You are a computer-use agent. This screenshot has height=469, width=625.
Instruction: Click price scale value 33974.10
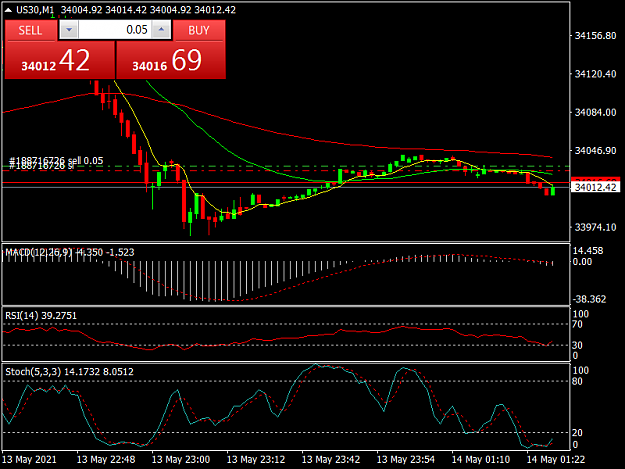tap(596, 228)
